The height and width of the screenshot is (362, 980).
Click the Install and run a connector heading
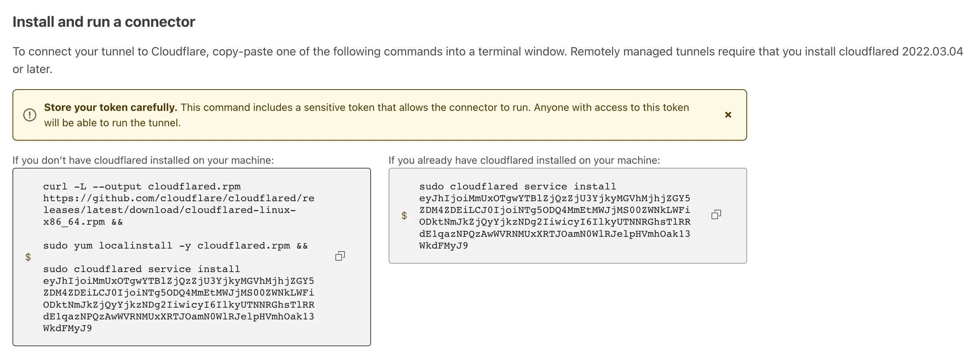(104, 22)
